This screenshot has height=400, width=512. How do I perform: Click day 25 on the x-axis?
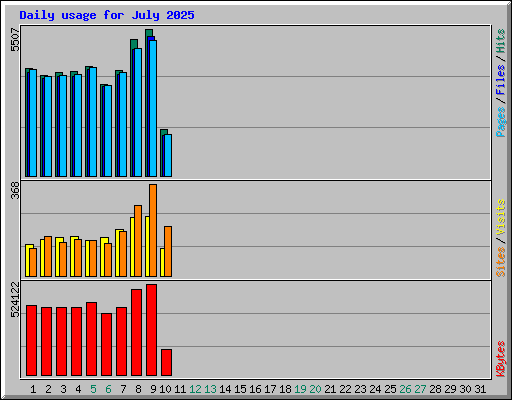coord(390,389)
